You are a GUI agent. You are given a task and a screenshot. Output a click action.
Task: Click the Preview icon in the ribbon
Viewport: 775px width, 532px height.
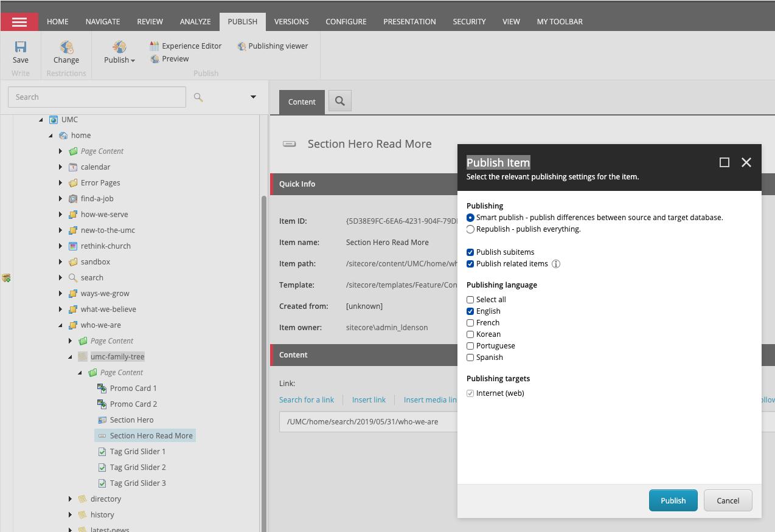(x=155, y=58)
